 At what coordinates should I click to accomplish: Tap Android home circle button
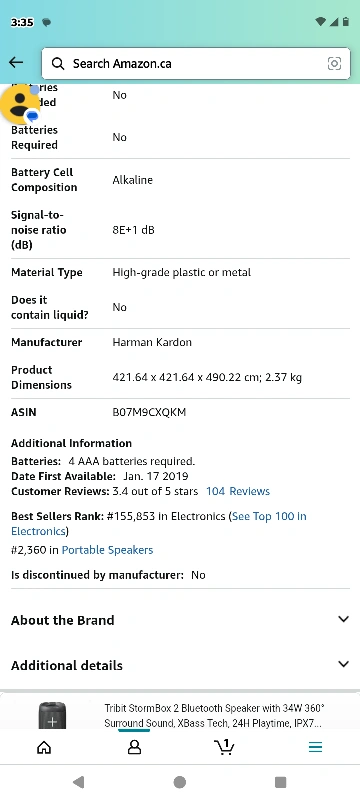click(179, 782)
